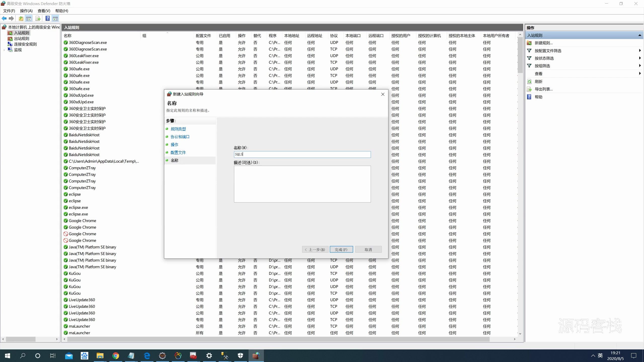Collapse the 入站规则 section in actions pane
This screenshot has width=644, height=362.
coord(640,35)
